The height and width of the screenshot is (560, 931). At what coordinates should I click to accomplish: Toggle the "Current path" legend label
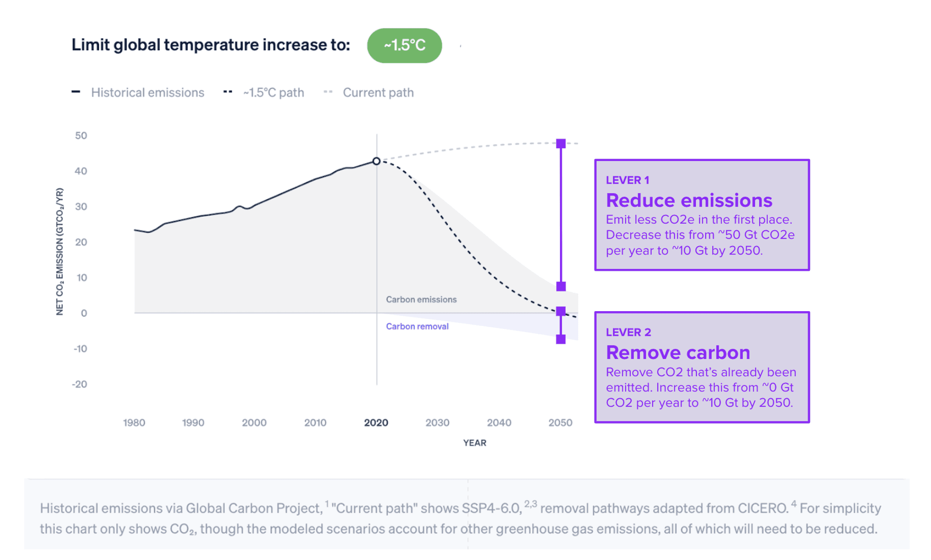[x=378, y=93]
